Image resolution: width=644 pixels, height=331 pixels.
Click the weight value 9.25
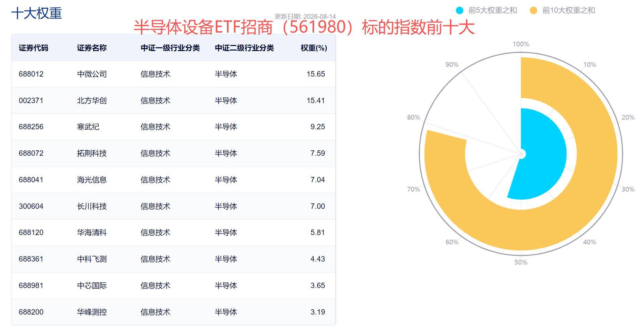(x=318, y=127)
